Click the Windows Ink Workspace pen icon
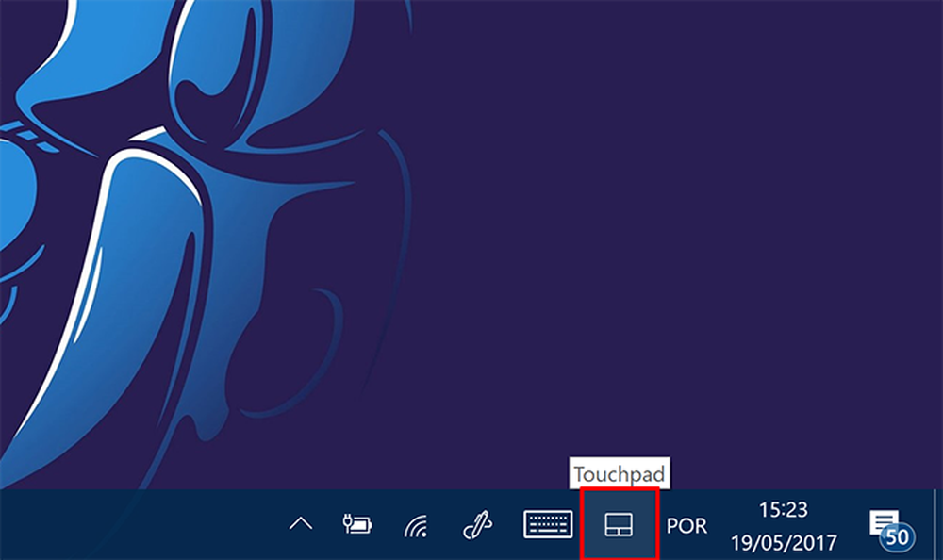943x560 pixels. [x=477, y=525]
